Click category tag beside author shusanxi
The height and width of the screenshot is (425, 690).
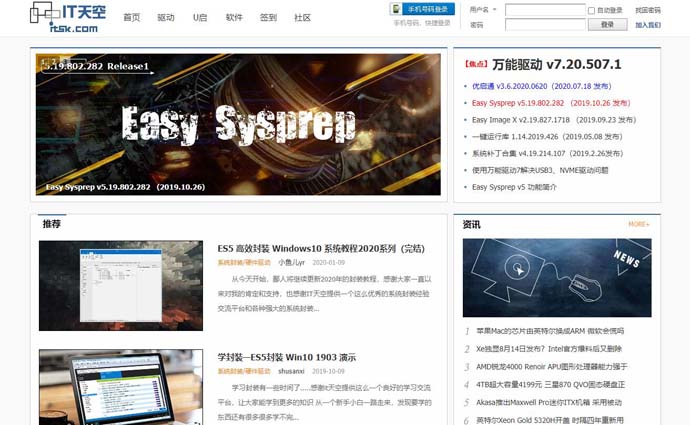coord(244,371)
